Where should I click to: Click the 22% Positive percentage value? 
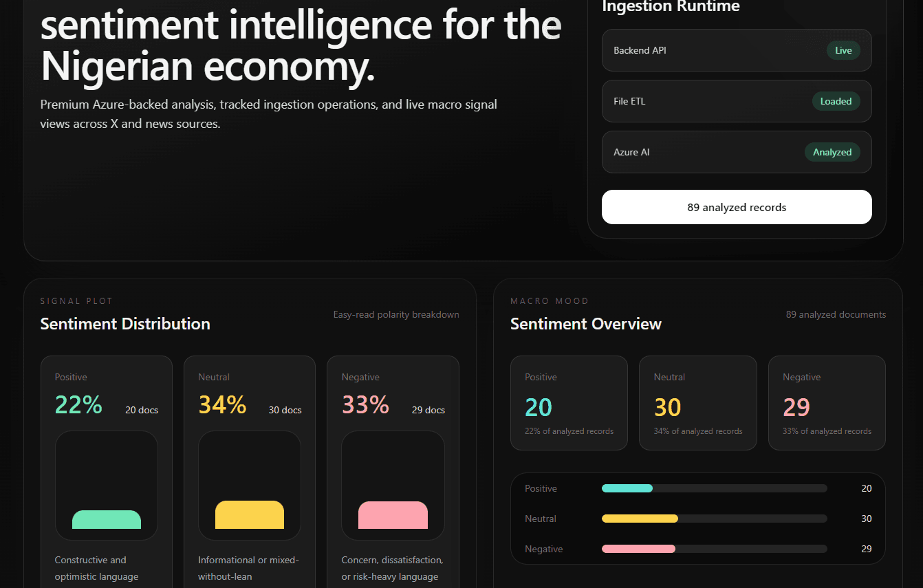78,404
